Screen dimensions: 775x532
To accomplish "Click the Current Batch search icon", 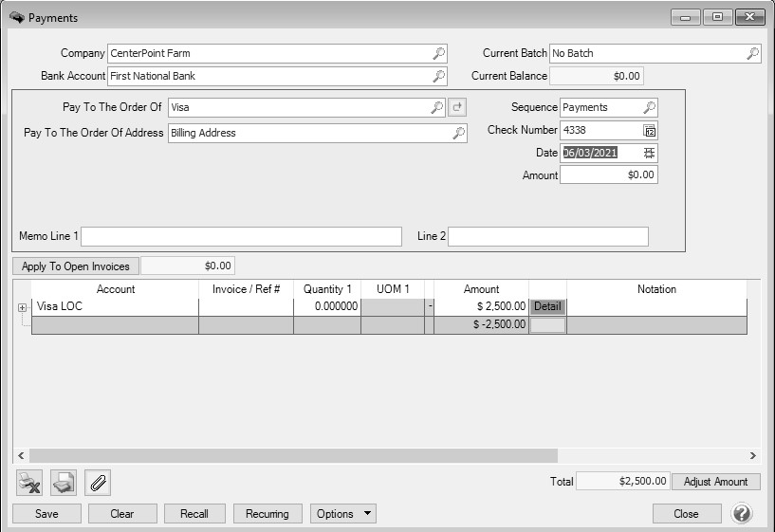I will click(x=752, y=54).
